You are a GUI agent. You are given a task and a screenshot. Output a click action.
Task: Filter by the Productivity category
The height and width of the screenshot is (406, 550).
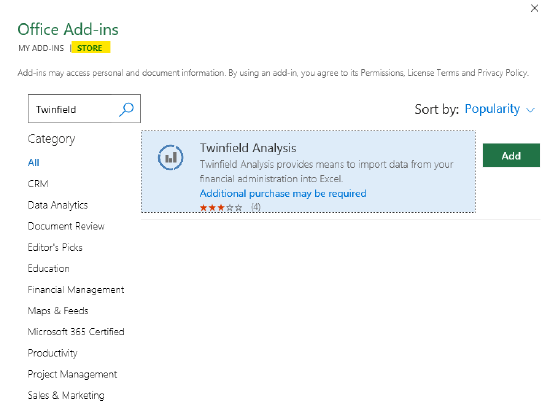tap(53, 353)
